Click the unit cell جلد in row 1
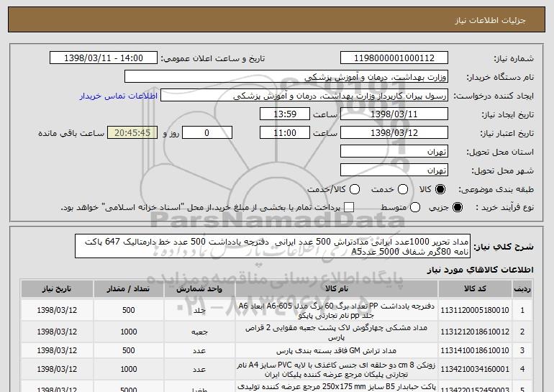The height and width of the screenshot is (392, 554). 199,311
